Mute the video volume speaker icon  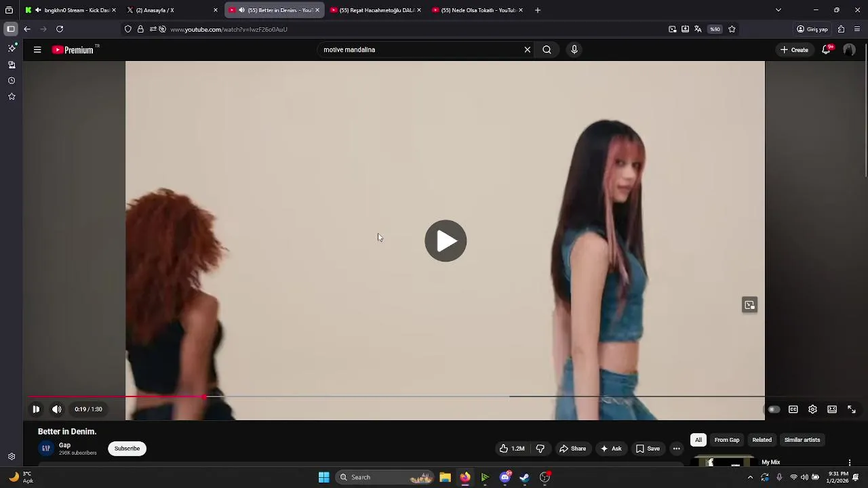click(x=57, y=409)
